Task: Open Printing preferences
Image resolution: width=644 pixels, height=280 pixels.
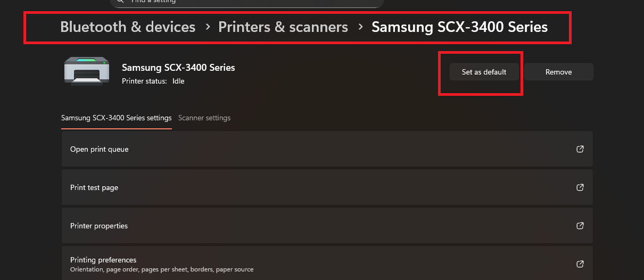Action: (103, 260)
